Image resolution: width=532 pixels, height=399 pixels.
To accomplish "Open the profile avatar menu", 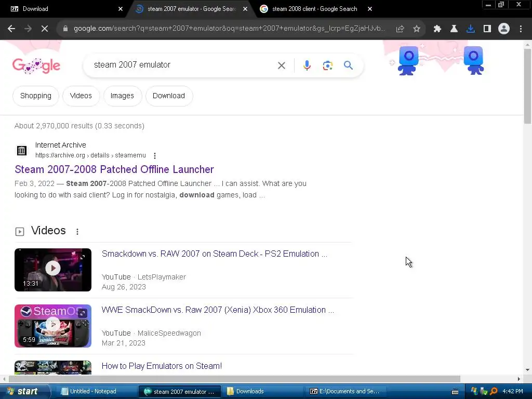I will [x=504, y=29].
